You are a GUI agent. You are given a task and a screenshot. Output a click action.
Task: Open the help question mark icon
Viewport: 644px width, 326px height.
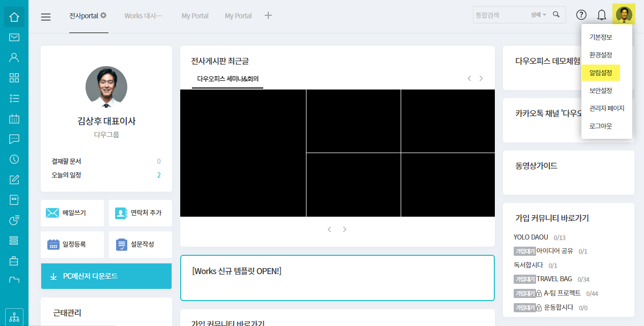pyautogui.click(x=581, y=15)
